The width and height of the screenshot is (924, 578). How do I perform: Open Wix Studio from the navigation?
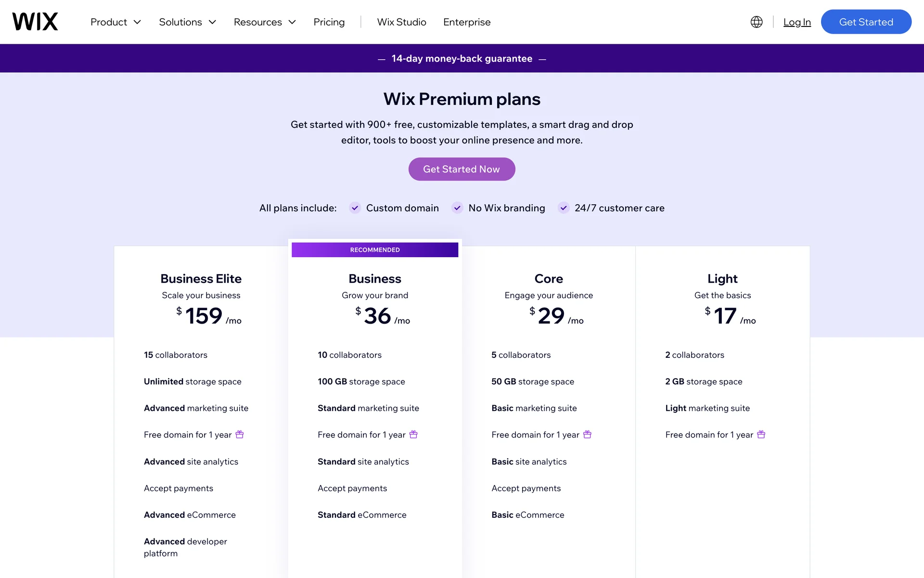coord(401,22)
